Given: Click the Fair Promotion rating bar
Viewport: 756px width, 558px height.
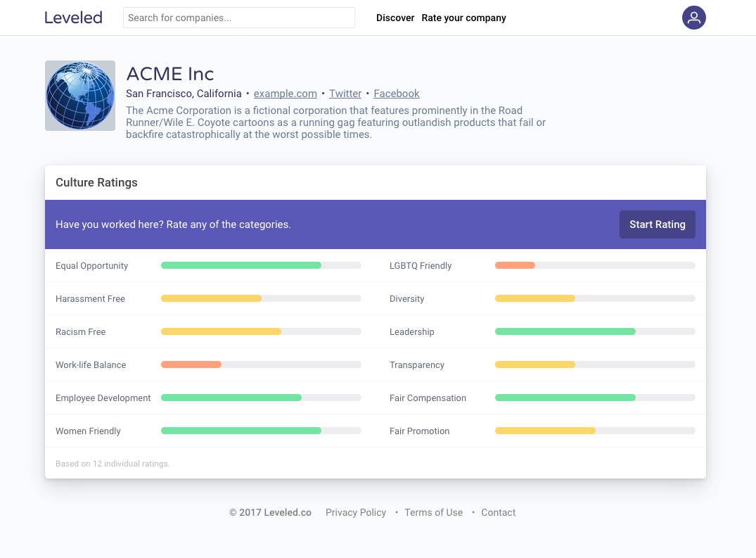Looking at the screenshot, I should [595, 431].
